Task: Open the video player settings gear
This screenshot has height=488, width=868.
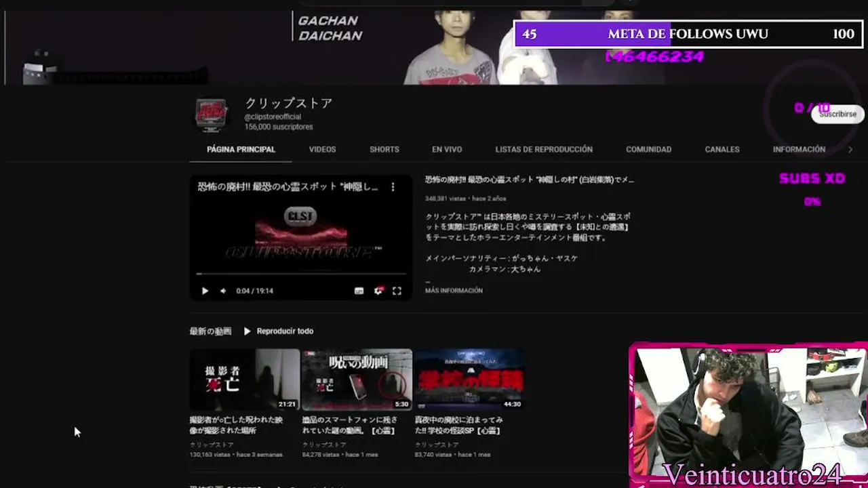Action: [x=378, y=291]
